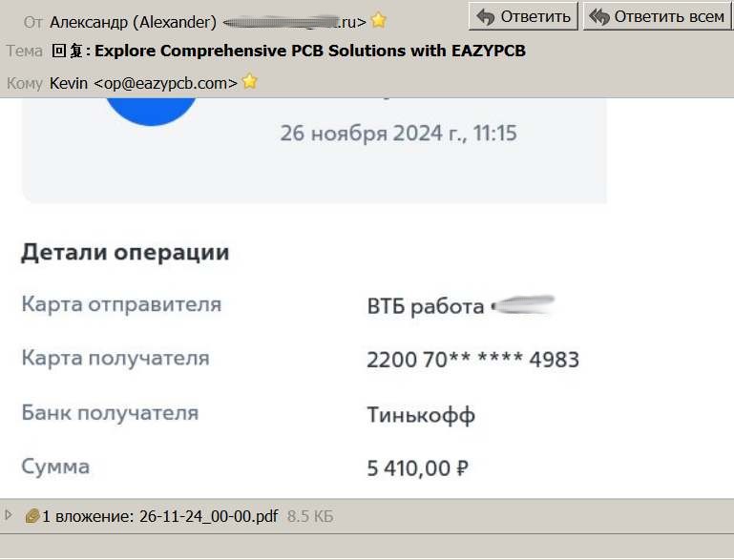Open attachment 26-11-24_00-00.pdf

click(x=208, y=516)
